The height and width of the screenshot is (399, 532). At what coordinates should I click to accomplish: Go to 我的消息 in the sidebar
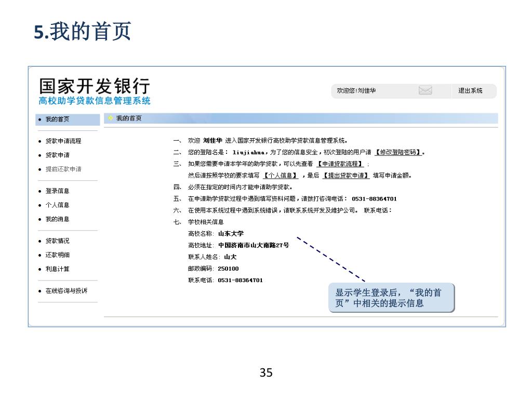point(57,219)
